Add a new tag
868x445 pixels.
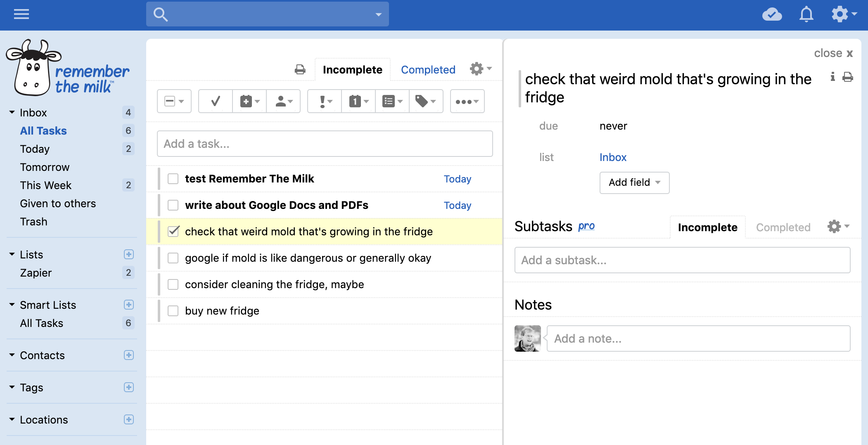tap(129, 387)
